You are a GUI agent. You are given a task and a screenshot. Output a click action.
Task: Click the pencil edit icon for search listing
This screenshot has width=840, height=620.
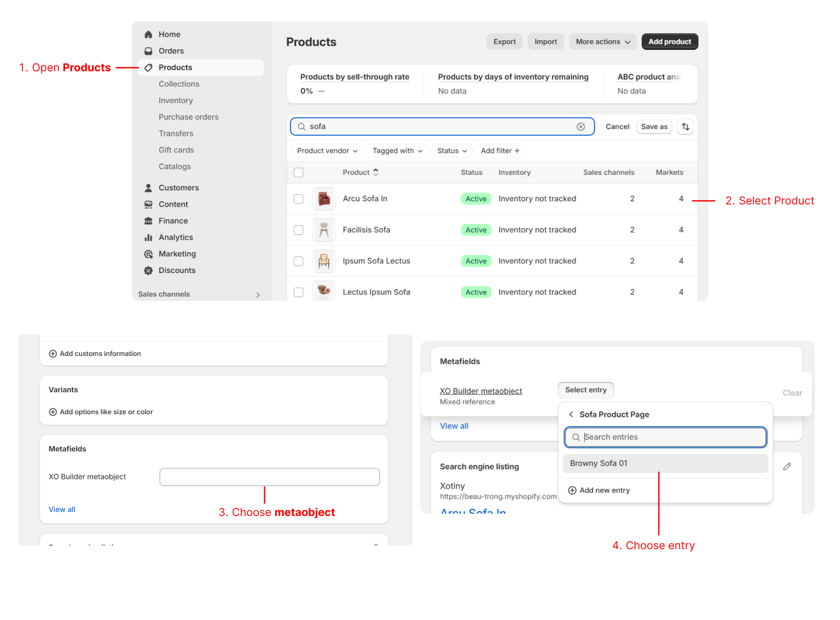(787, 467)
